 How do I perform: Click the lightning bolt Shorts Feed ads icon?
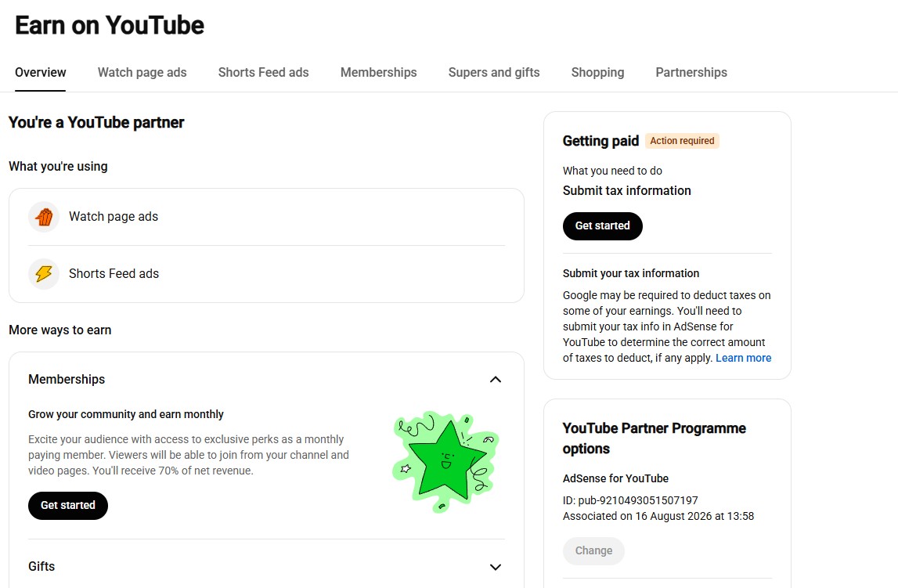coord(44,274)
